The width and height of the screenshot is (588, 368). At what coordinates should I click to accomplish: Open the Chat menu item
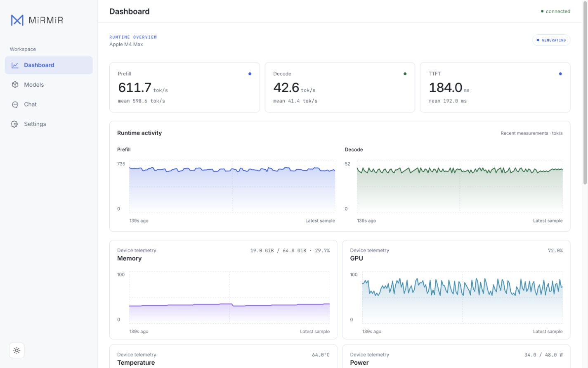(49, 104)
